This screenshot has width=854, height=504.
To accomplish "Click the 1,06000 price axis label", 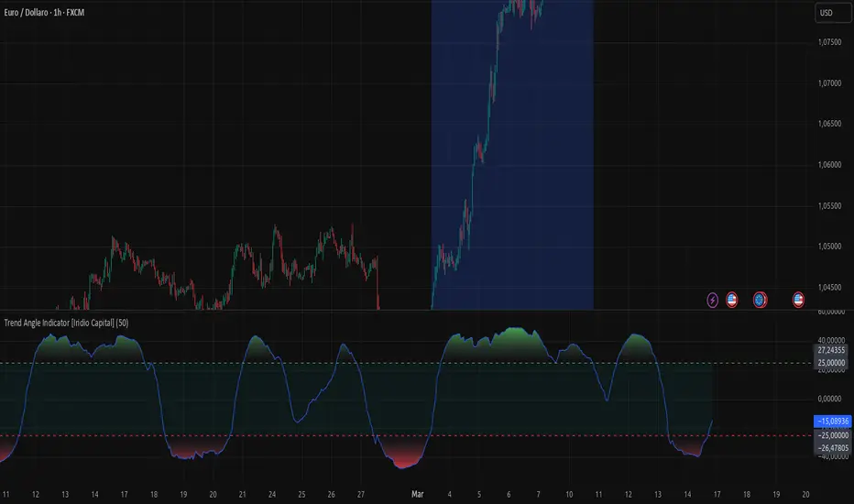I will (x=829, y=165).
